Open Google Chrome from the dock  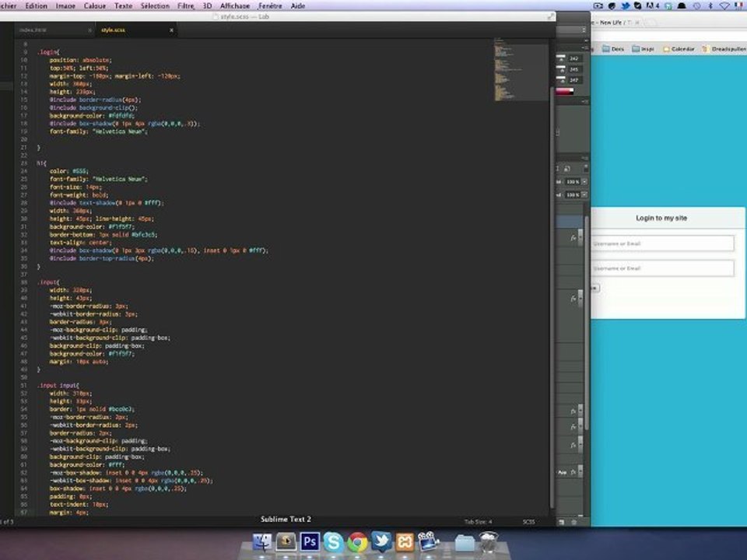[357, 542]
